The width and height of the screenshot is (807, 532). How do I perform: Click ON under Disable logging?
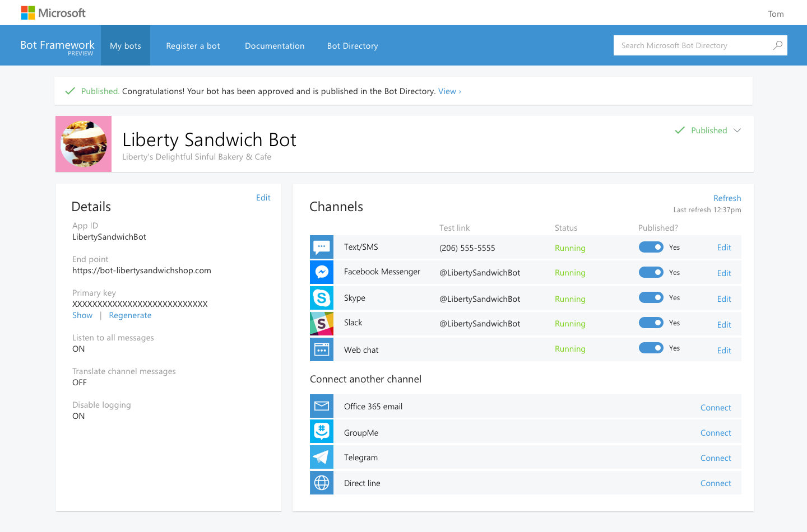point(78,416)
